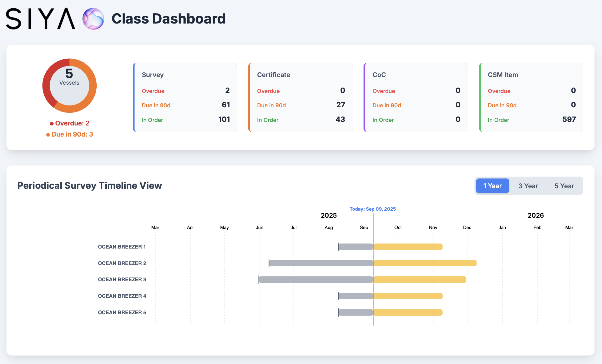Click the SIYA logo in the header
This screenshot has width=602, height=364.
[40, 18]
